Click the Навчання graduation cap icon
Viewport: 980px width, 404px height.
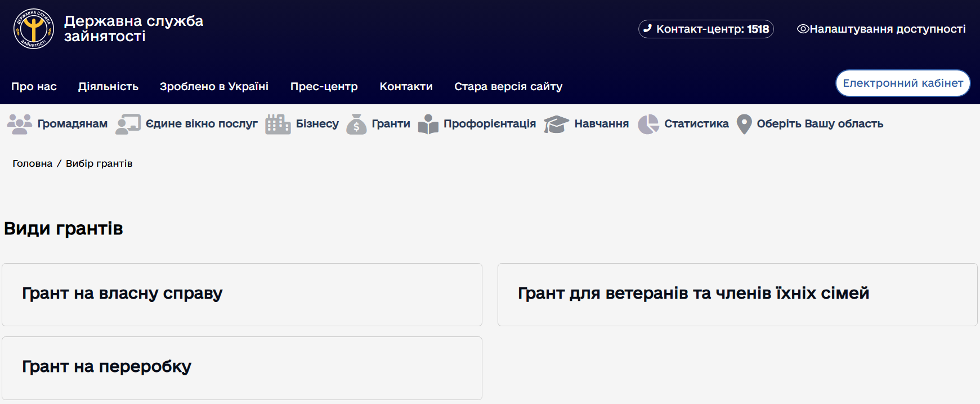click(556, 124)
